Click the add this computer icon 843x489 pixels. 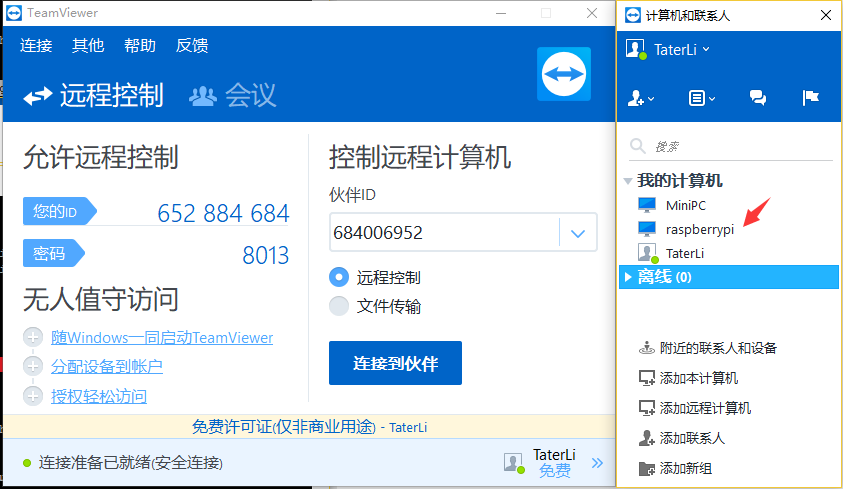point(646,378)
